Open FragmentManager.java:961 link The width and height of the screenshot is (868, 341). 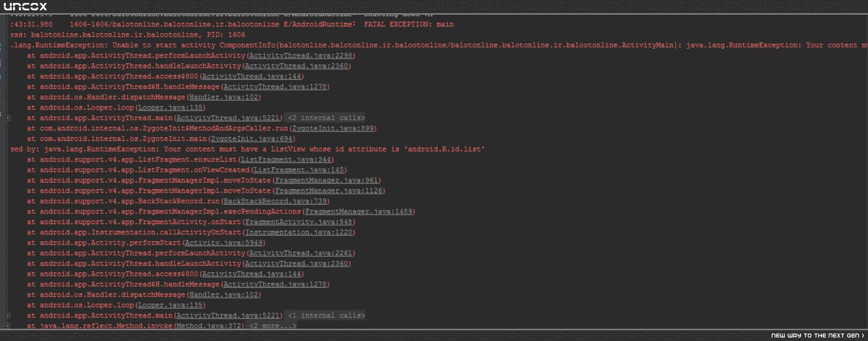point(326,181)
